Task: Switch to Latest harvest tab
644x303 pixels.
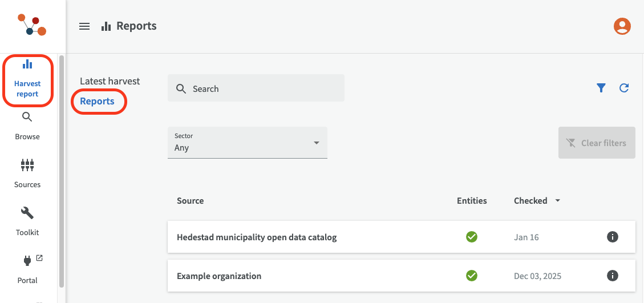Action: click(110, 81)
